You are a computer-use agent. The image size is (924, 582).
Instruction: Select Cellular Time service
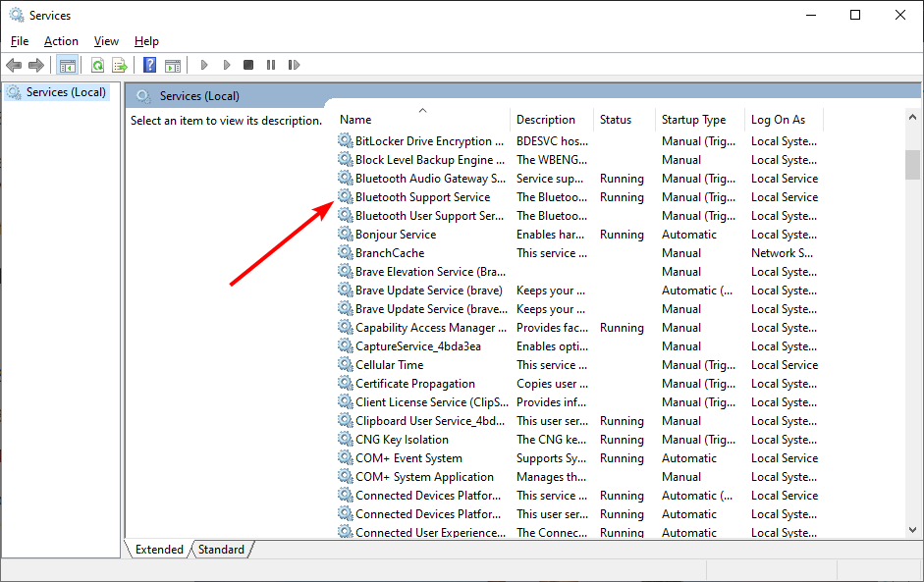coord(578,365)
